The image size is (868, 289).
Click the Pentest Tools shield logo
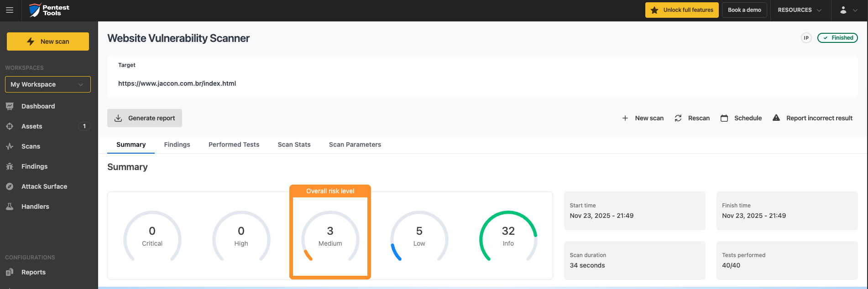[35, 10]
